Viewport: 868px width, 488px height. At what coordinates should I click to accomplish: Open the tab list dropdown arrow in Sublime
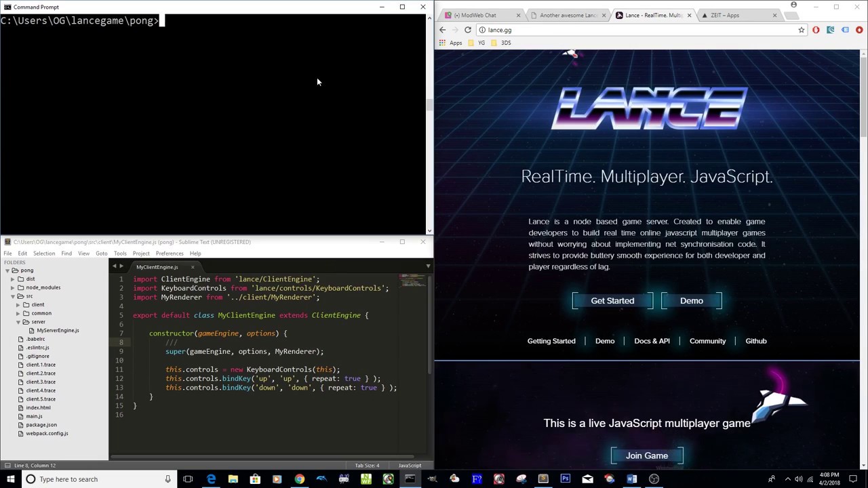tap(428, 266)
